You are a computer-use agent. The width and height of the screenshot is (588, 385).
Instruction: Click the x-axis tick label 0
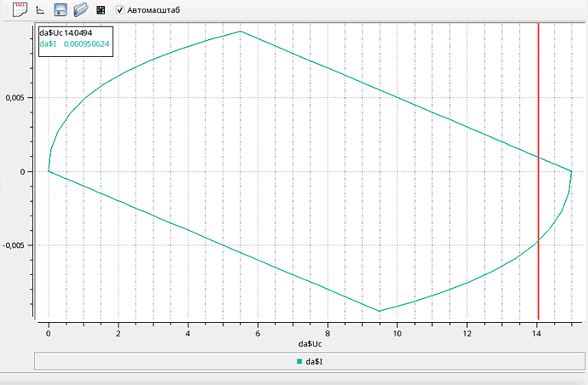tap(49, 333)
